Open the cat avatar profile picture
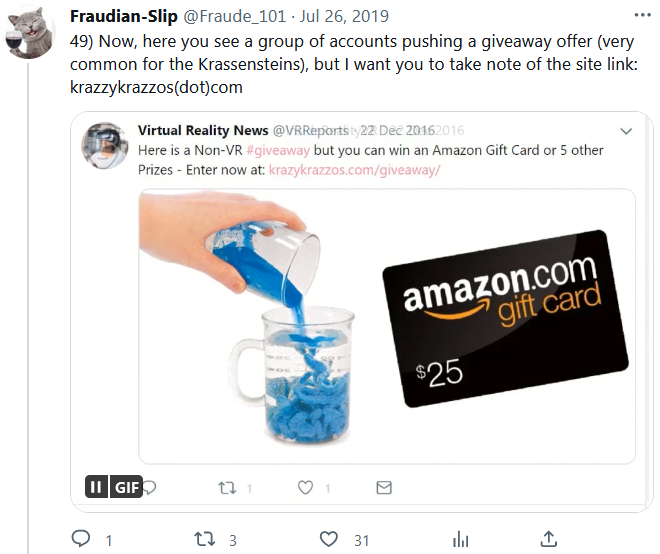The image size is (660, 554). [29, 34]
